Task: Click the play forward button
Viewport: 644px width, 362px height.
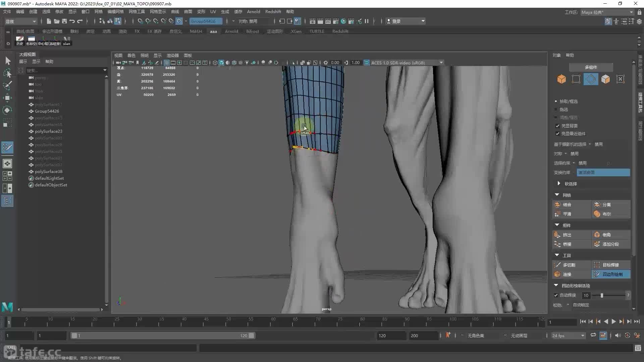Action: (x=613, y=321)
